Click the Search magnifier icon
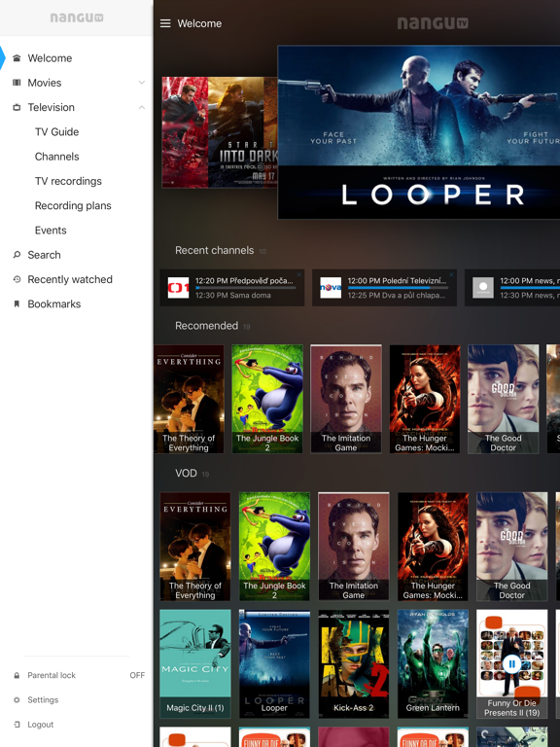The image size is (560, 747). [17, 255]
